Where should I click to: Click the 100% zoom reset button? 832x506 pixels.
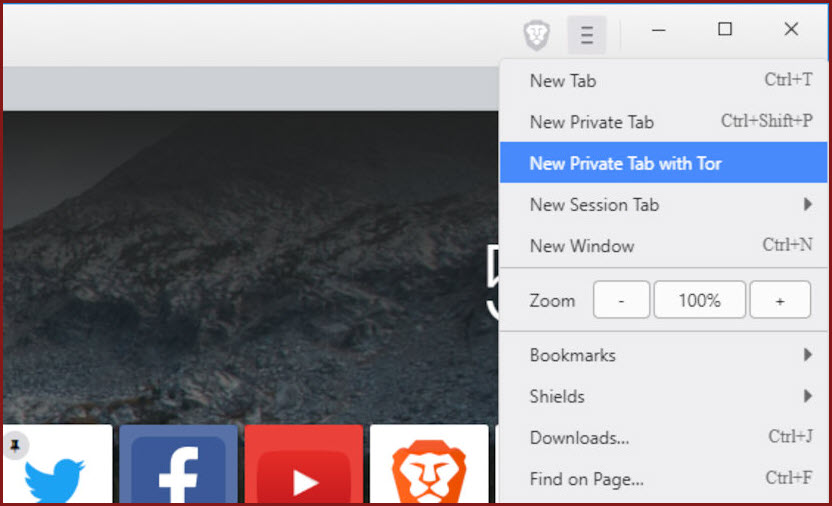pos(700,300)
